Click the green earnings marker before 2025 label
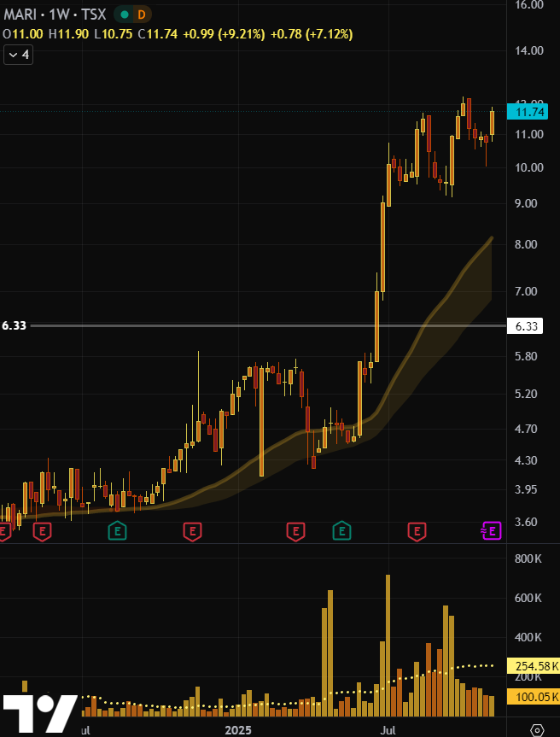The height and width of the screenshot is (737, 560). 118,531
